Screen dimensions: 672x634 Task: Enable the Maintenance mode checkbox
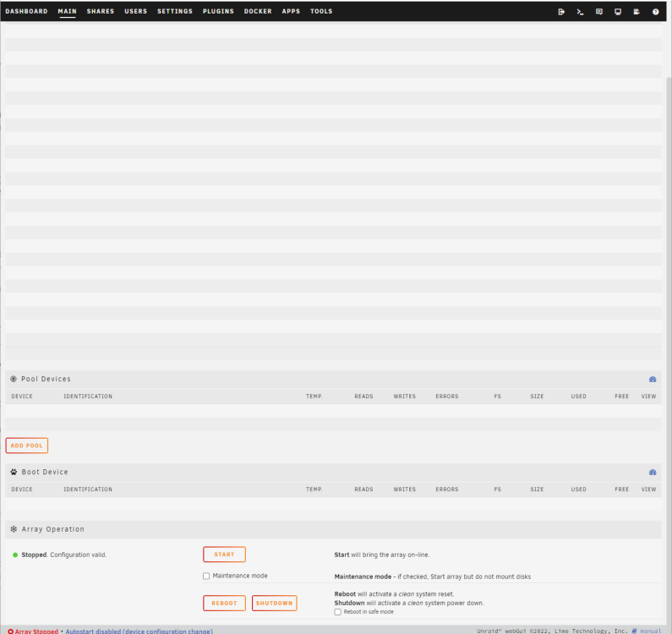point(206,576)
